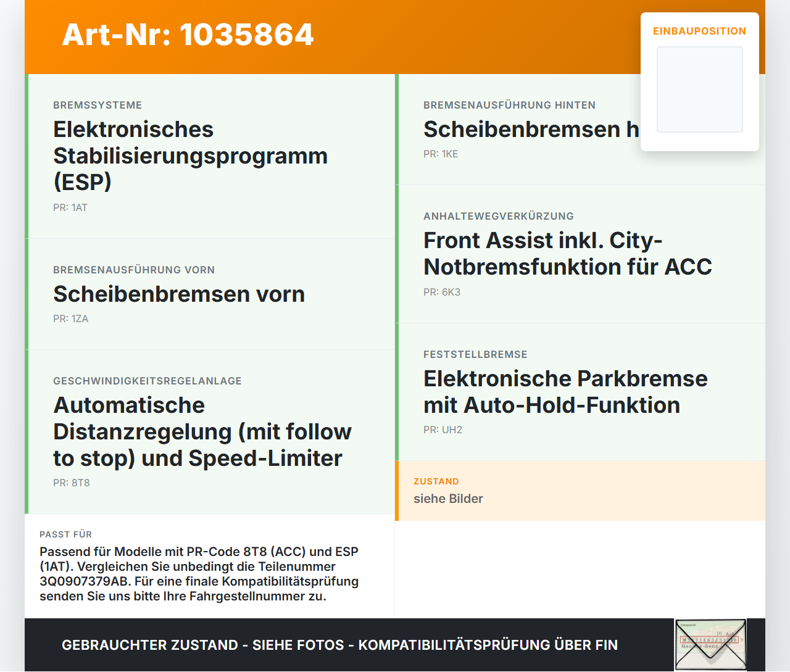The width and height of the screenshot is (790, 672).
Task: Click the 'PASST FÜR' label
Action: (x=65, y=534)
